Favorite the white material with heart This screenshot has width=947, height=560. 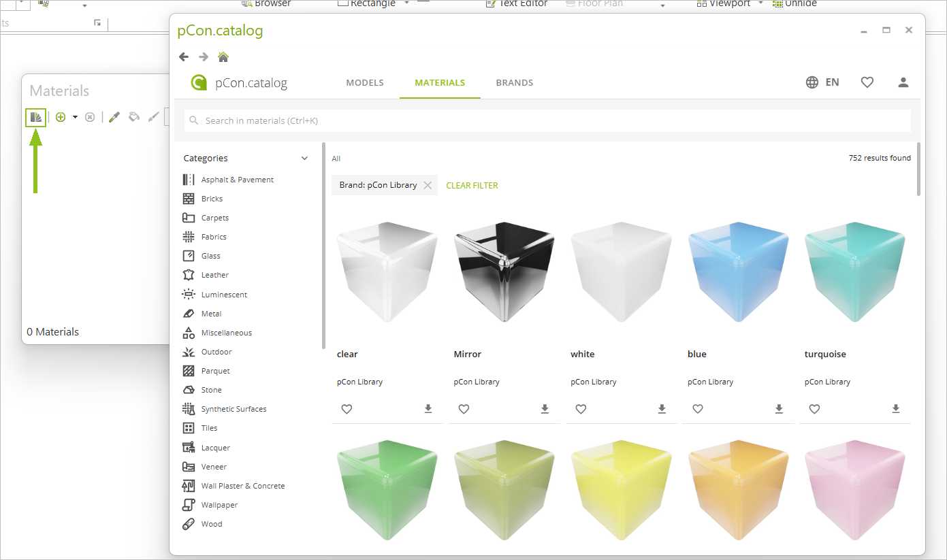click(581, 409)
